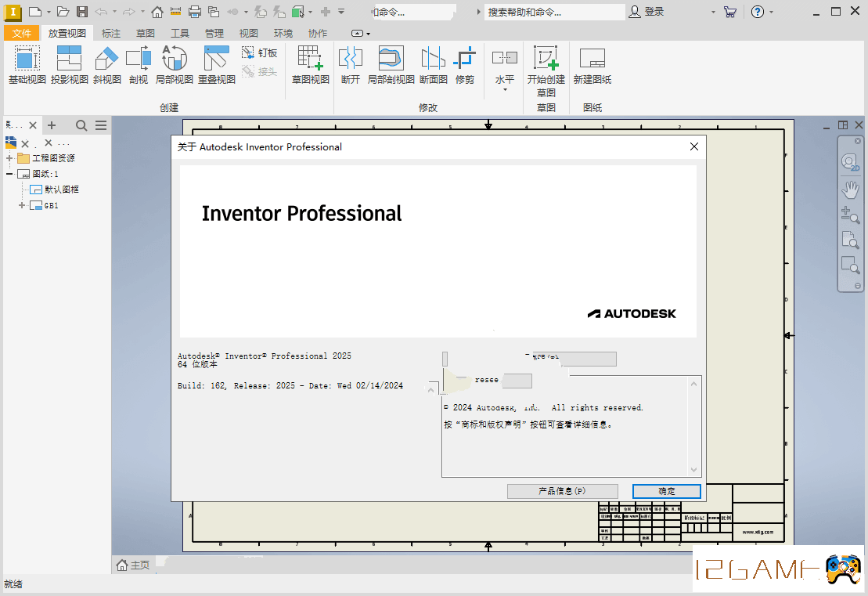The width and height of the screenshot is (868, 596).
Task: Select the pan hand tool in navigation bar
Action: [x=850, y=189]
